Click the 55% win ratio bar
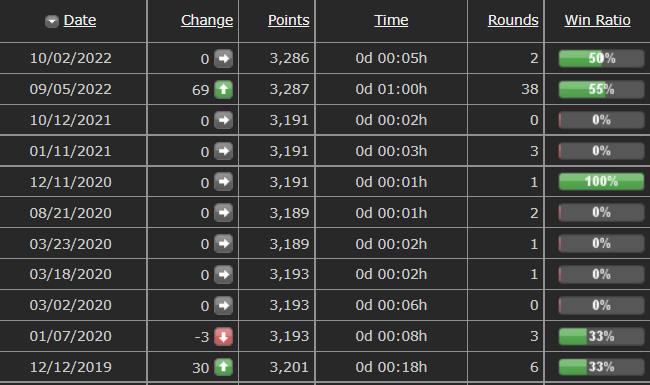650x385 pixels. click(x=601, y=89)
